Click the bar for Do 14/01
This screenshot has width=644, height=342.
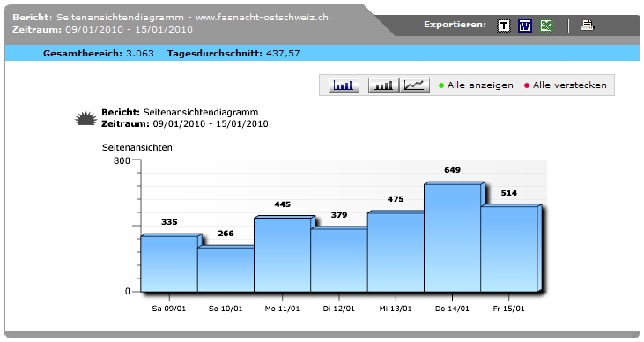point(452,237)
